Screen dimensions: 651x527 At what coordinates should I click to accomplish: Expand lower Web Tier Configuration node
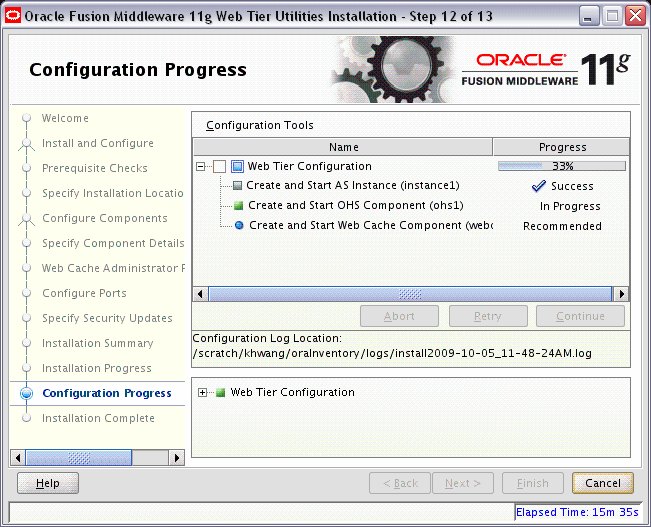pos(203,392)
